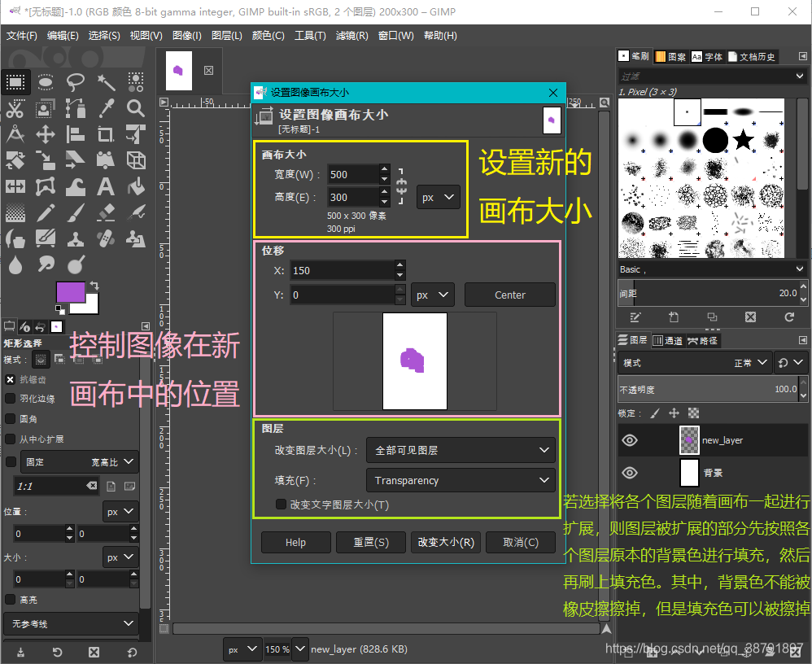812x664 pixels.
Task: Open canvas size unit px dropdown
Action: pyautogui.click(x=438, y=198)
